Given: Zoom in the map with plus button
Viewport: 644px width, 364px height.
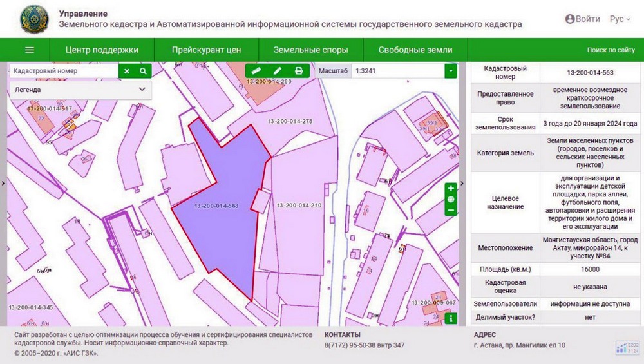Looking at the screenshot, I should (451, 188).
